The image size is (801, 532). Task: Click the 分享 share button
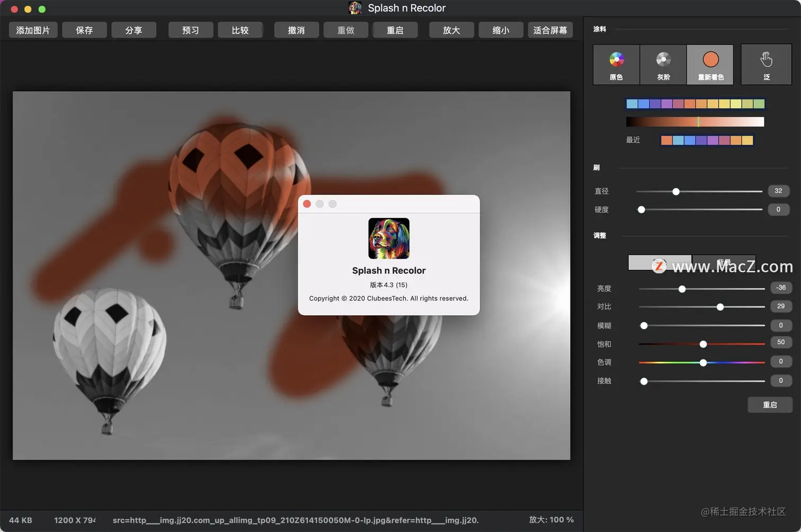coord(133,30)
